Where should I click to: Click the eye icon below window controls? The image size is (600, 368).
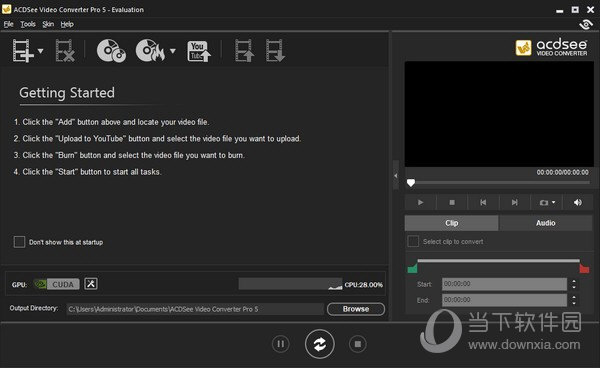click(x=585, y=24)
